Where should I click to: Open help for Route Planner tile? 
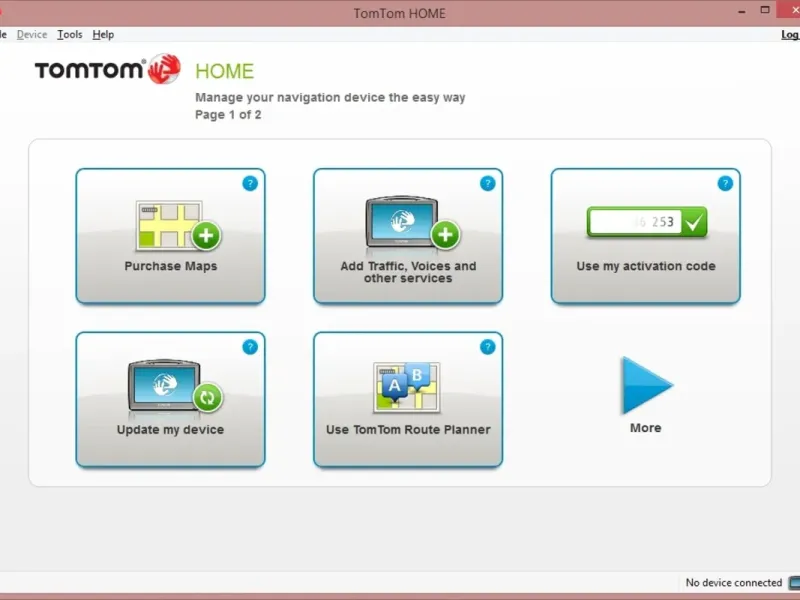(x=488, y=347)
